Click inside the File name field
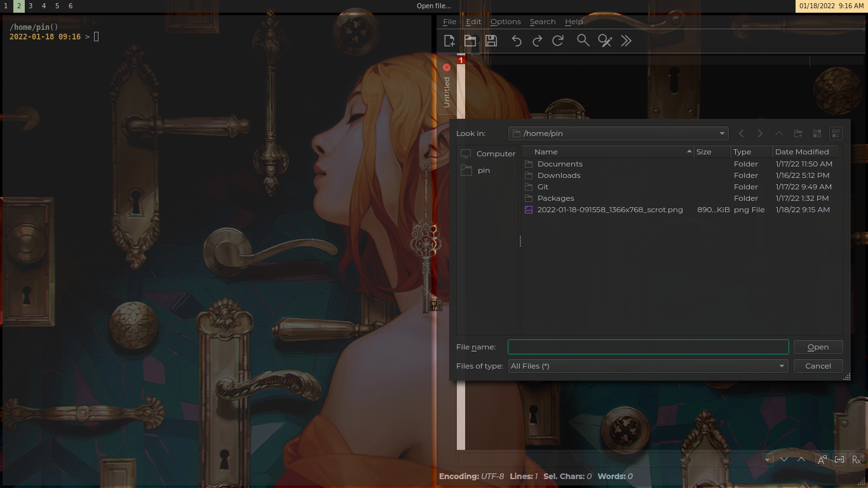 (648, 346)
